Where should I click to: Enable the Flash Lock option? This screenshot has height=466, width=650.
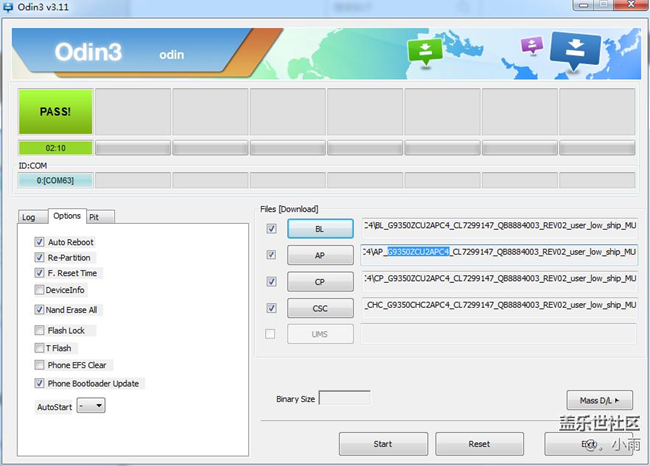click(x=39, y=330)
